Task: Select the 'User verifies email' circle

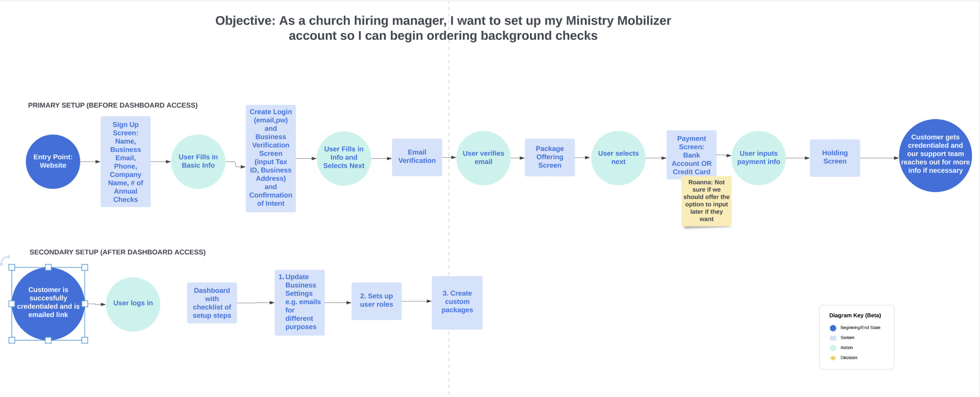Action: tap(483, 158)
